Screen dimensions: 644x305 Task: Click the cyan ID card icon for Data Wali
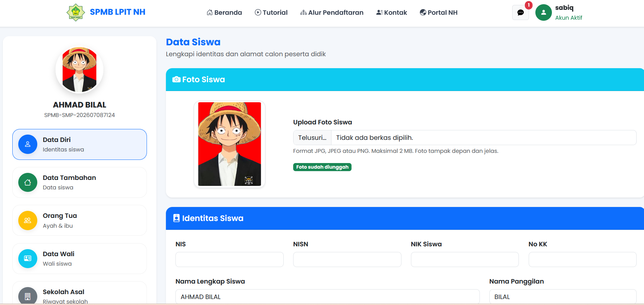28,259
